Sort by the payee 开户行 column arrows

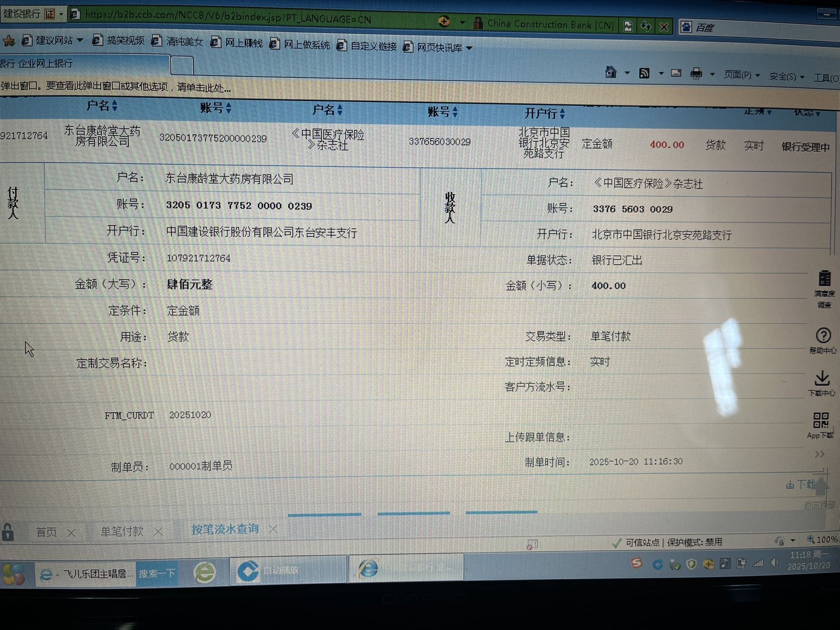[x=562, y=114]
